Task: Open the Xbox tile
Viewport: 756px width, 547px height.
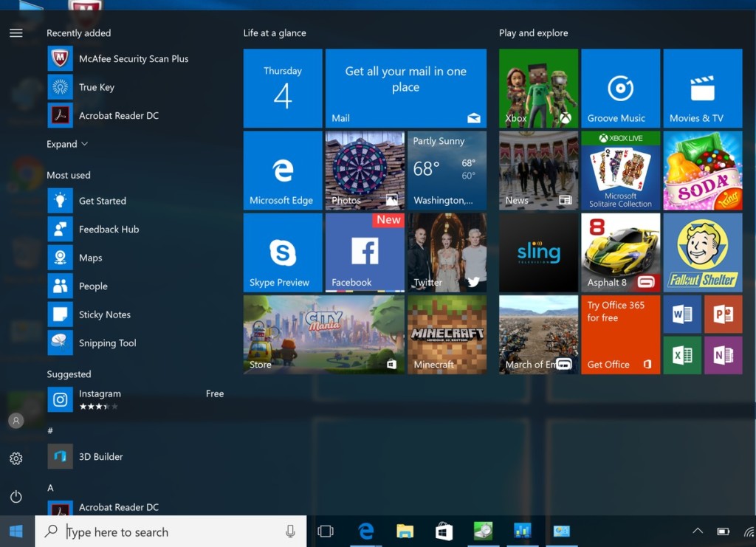Action: point(538,88)
